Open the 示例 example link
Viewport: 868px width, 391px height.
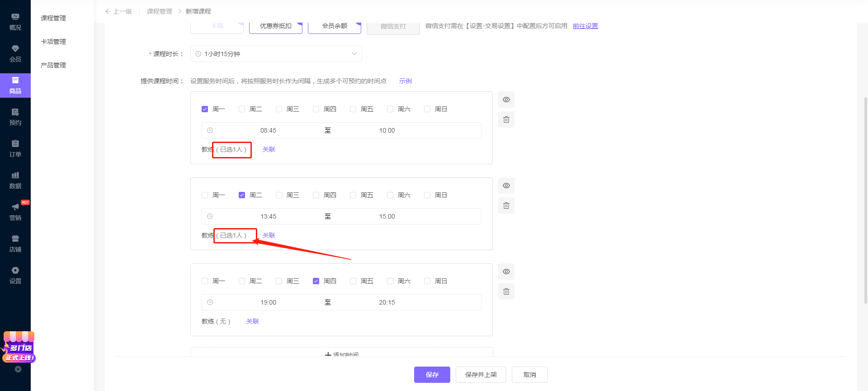406,81
